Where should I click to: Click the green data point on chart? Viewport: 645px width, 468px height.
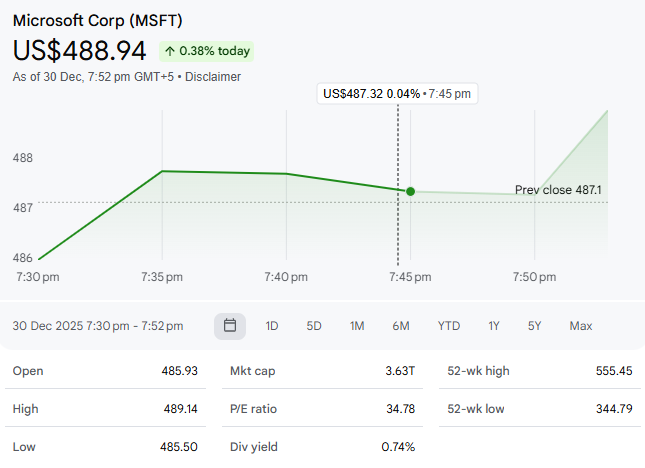pyautogui.click(x=411, y=191)
